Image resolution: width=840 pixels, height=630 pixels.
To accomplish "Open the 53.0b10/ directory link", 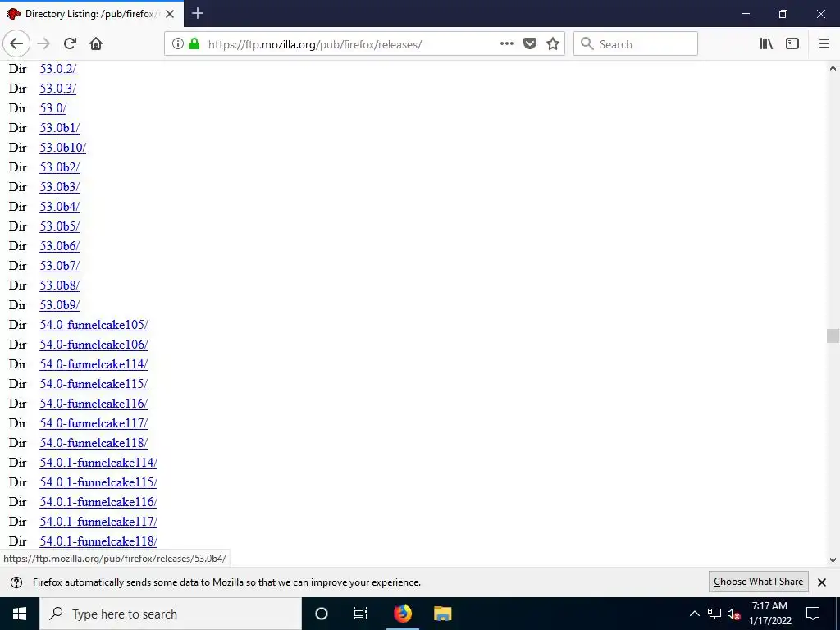I will pos(62,148).
